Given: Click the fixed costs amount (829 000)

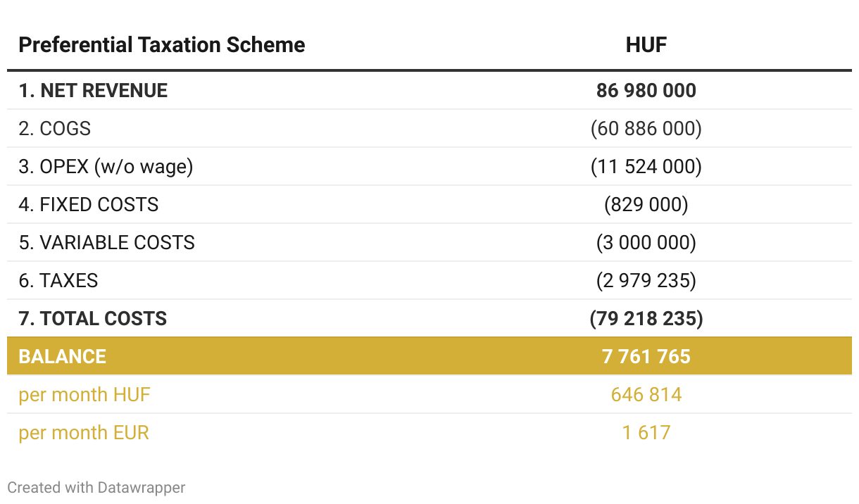Looking at the screenshot, I should click(646, 205).
